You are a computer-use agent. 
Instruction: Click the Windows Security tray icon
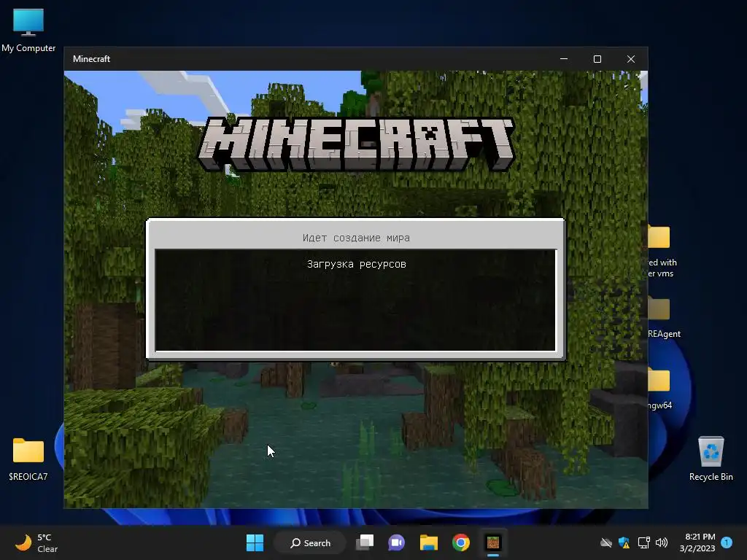click(x=624, y=542)
